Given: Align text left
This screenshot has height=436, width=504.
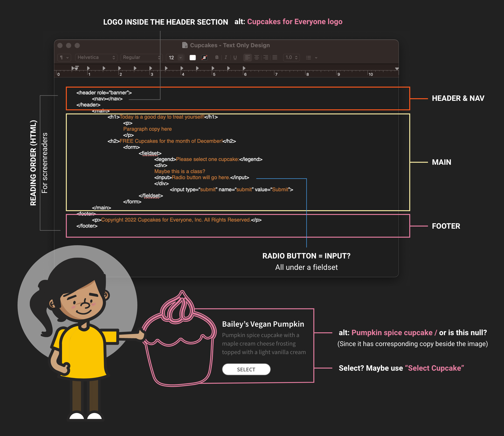Looking at the screenshot, I should 247,58.
